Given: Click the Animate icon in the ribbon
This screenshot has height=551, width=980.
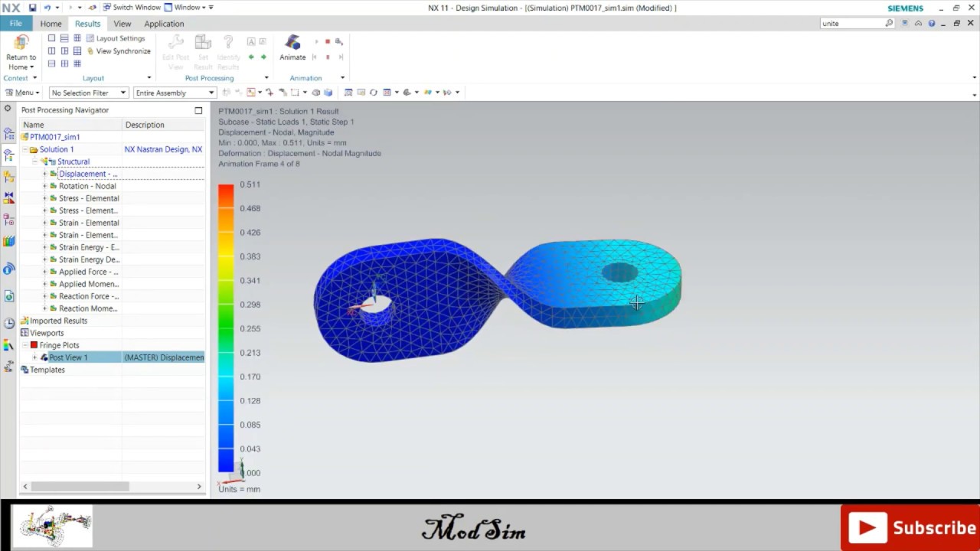Looking at the screenshot, I should pyautogui.click(x=292, y=47).
